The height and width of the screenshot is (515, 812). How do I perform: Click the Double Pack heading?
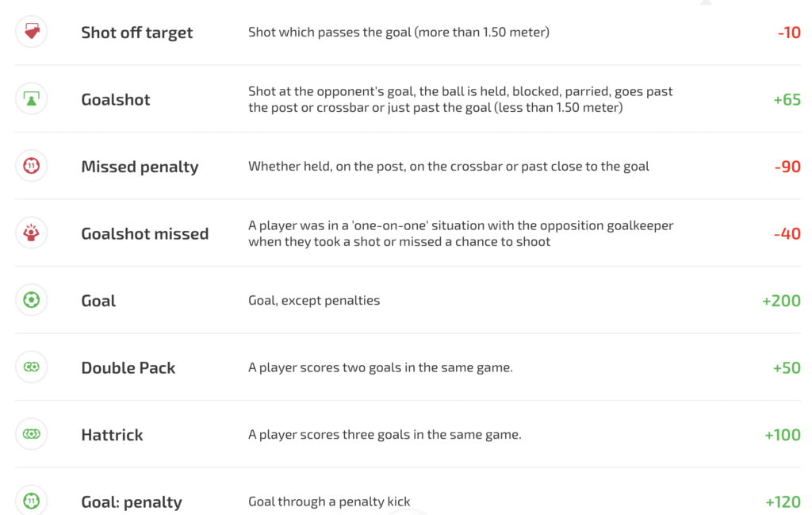point(128,368)
